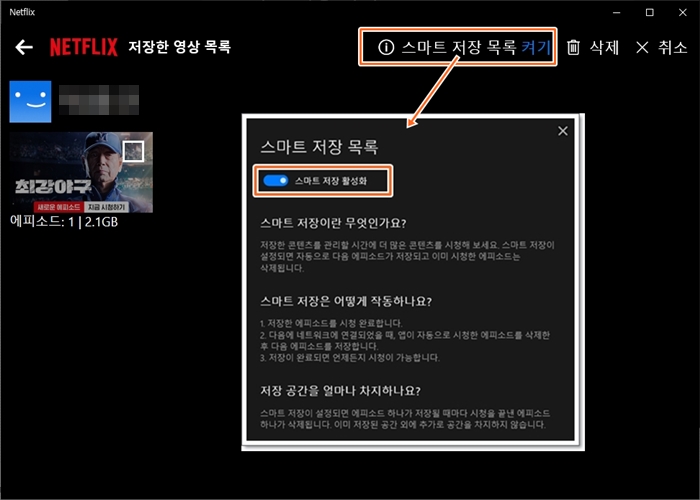Click the 삭제 label

pyautogui.click(x=604, y=47)
